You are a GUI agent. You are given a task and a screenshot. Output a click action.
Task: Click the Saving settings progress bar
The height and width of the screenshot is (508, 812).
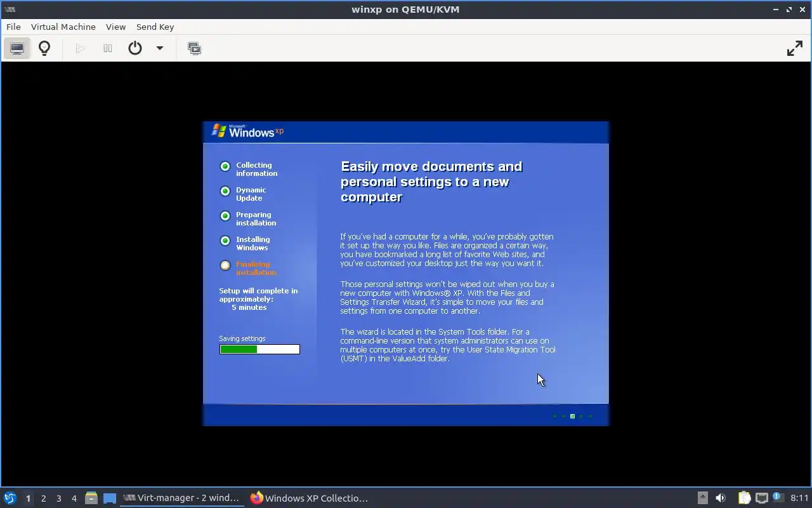point(259,349)
